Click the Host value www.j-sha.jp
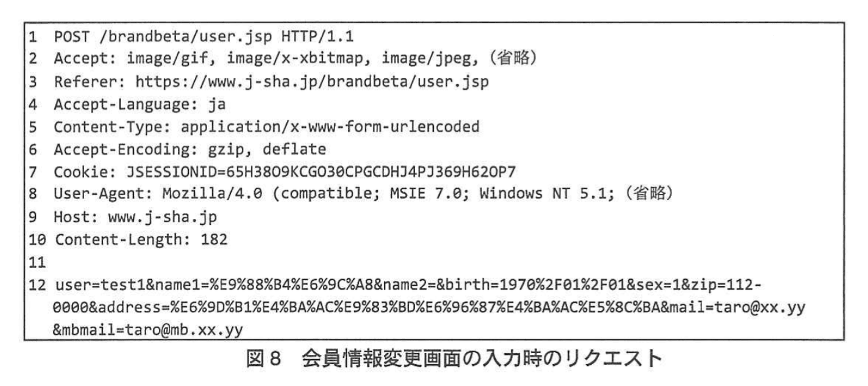The height and width of the screenshot is (386, 868). (x=162, y=217)
